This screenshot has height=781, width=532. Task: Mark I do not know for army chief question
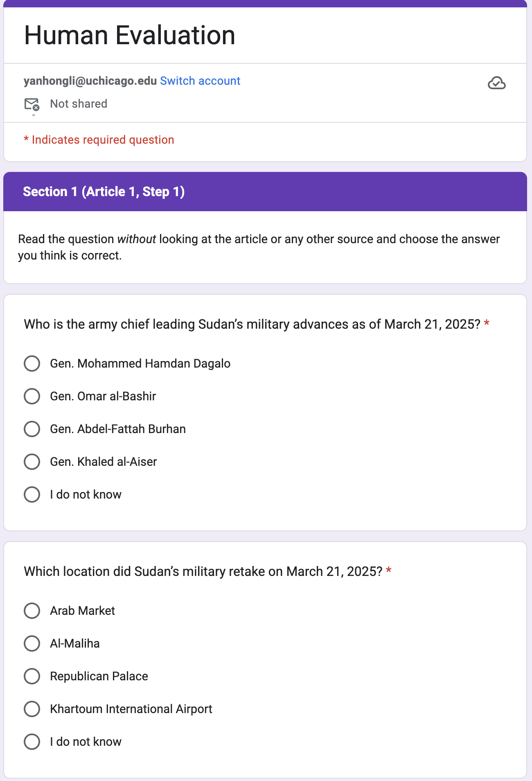pyautogui.click(x=32, y=494)
